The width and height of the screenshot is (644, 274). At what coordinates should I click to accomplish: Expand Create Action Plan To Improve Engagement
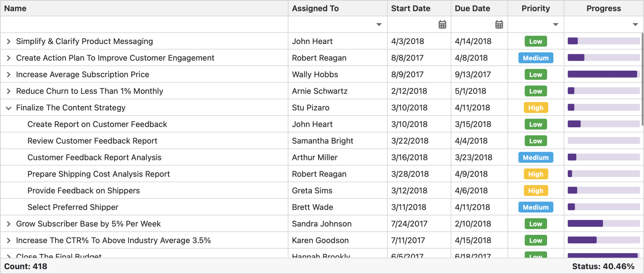click(9, 58)
